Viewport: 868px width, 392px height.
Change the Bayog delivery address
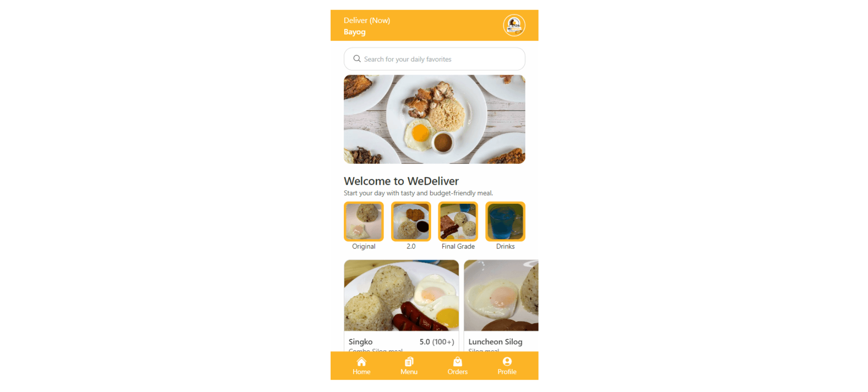(355, 32)
